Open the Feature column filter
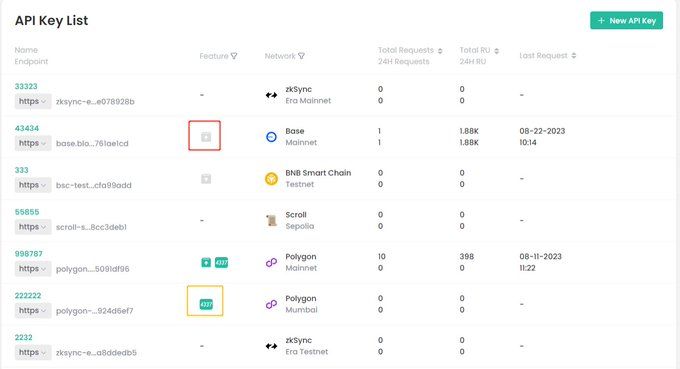The image size is (680, 369). [x=234, y=56]
